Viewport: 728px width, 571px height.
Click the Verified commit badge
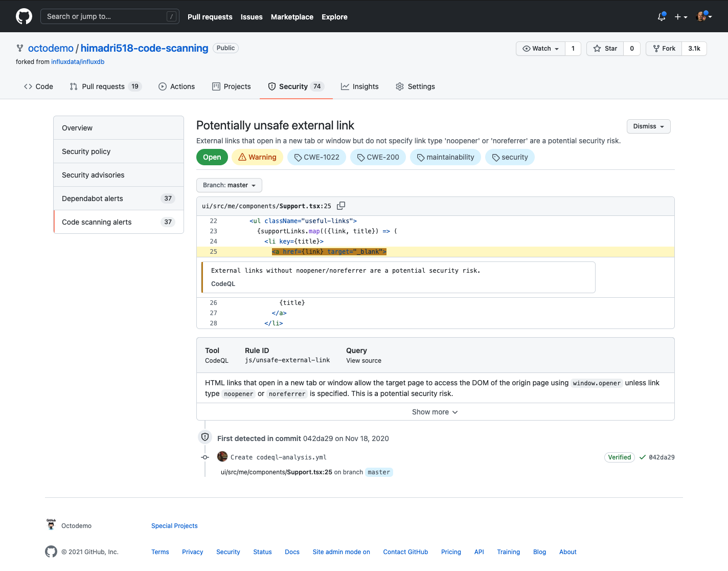[x=619, y=457]
